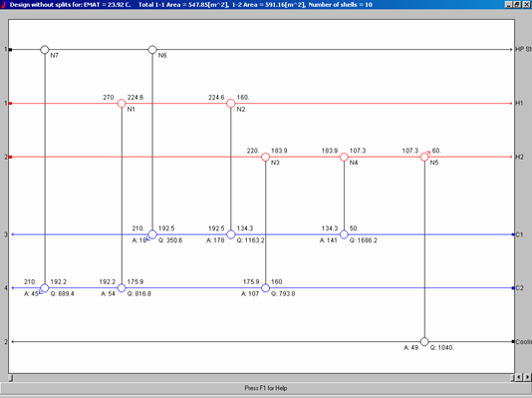Click the A: 141 area value
Image resolution: width=532 pixels, height=398 pixels.
pyautogui.click(x=329, y=240)
